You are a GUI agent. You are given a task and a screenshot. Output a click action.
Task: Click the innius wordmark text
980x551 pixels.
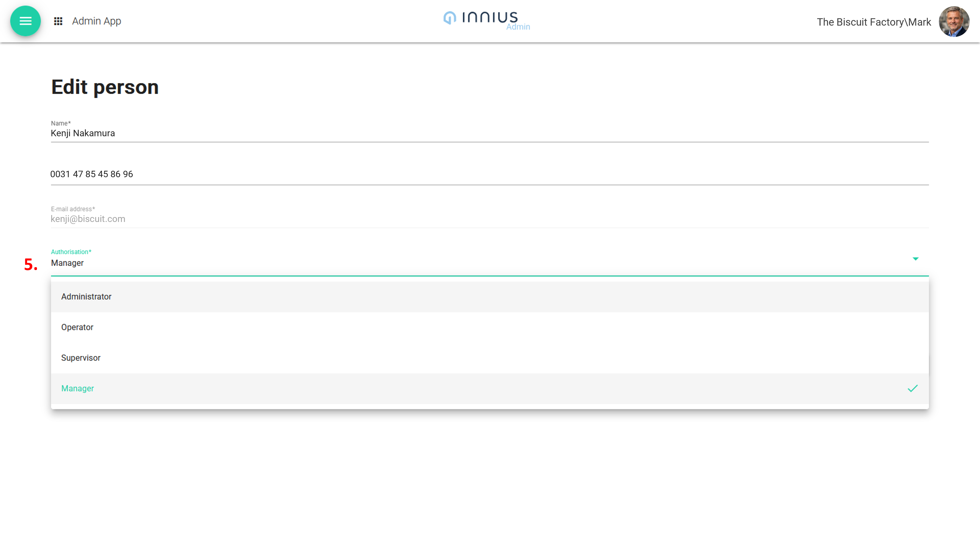[490, 17]
